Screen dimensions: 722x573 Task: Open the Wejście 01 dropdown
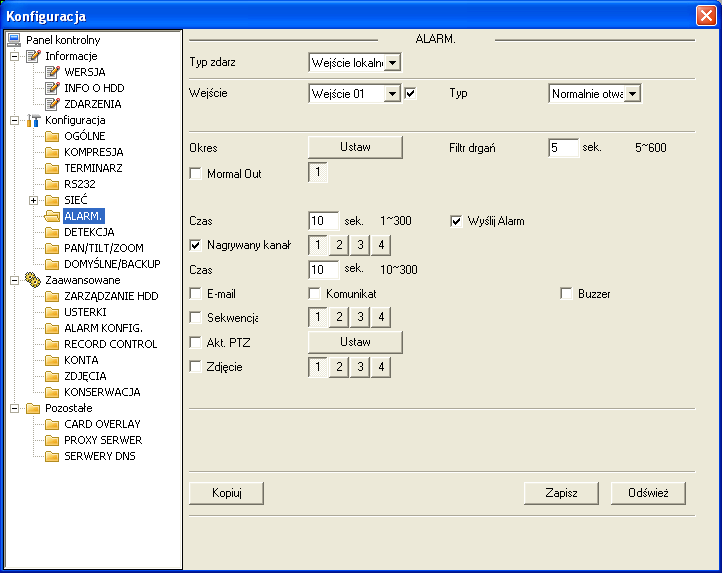point(393,94)
